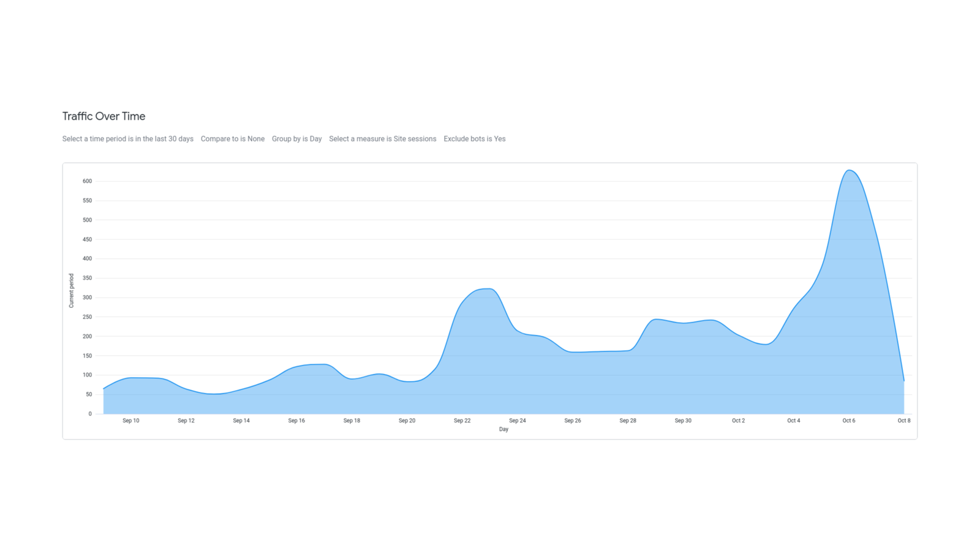
Task: Click the Day axis title below the chart
Action: [x=503, y=429]
